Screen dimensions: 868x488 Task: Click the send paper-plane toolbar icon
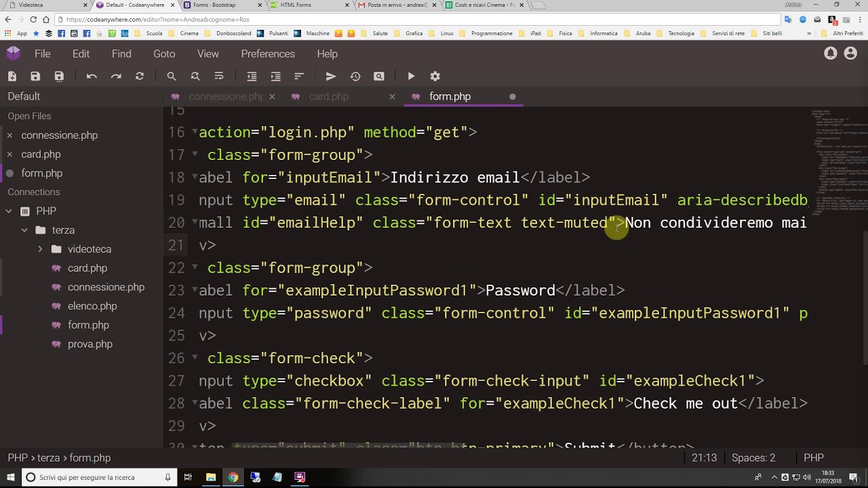tap(331, 77)
